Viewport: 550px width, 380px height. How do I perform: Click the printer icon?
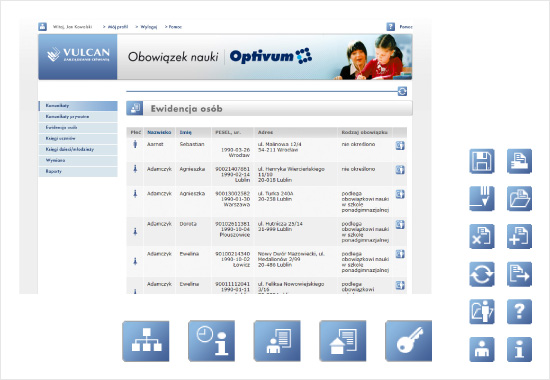519,161
